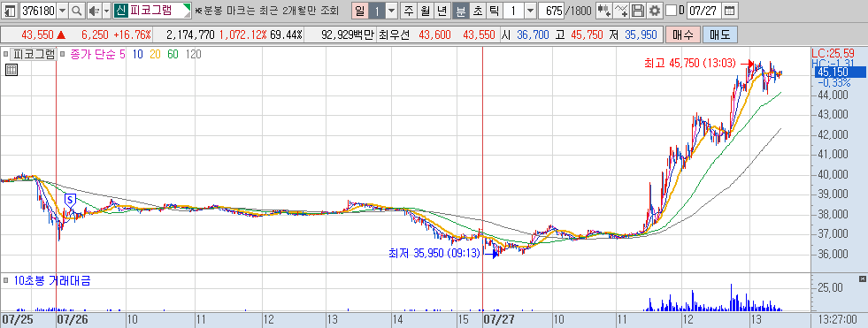
Task: Open the tick interval dropdown after 틱
Action: point(530,11)
